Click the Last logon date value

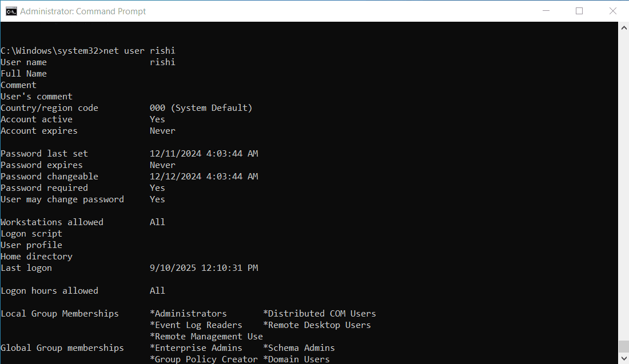pos(204,267)
